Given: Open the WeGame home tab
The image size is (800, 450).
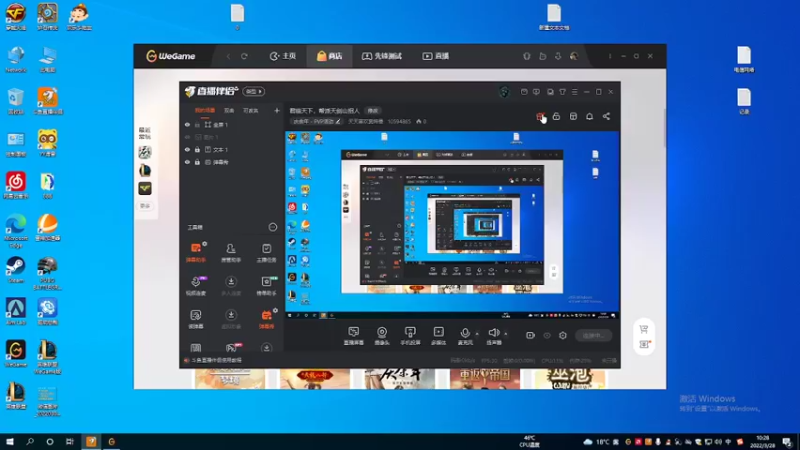Looking at the screenshot, I should pyautogui.click(x=283, y=56).
